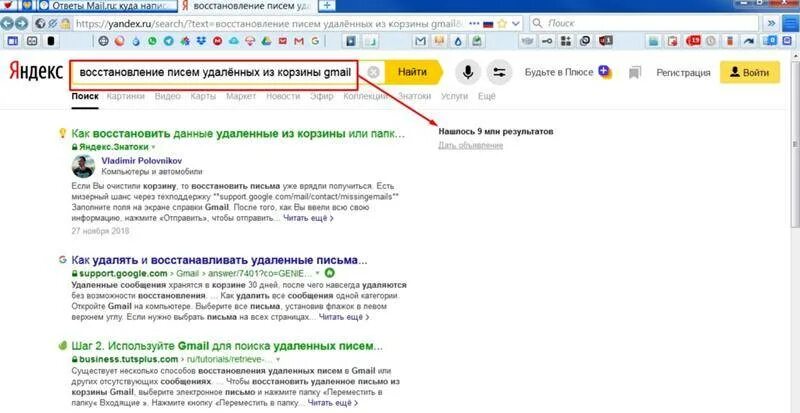The width and height of the screenshot is (800, 413).
Task: Open the Dropbox bookmark icon
Action: pyautogui.click(x=202, y=41)
